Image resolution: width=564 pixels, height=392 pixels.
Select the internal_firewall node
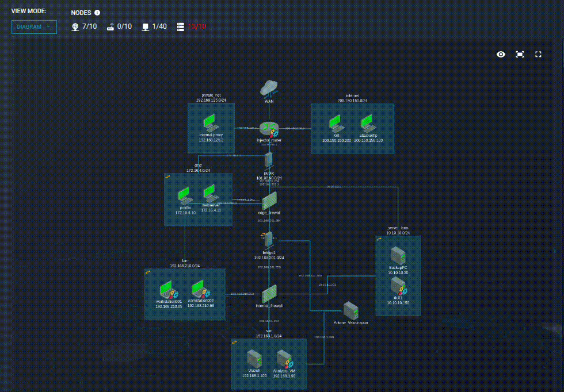coord(269,294)
